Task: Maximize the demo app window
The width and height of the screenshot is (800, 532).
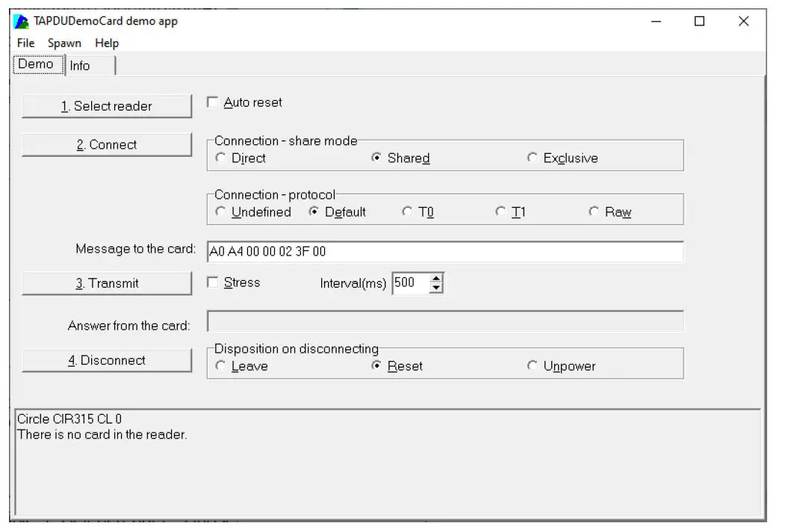Action: [x=699, y=22]
